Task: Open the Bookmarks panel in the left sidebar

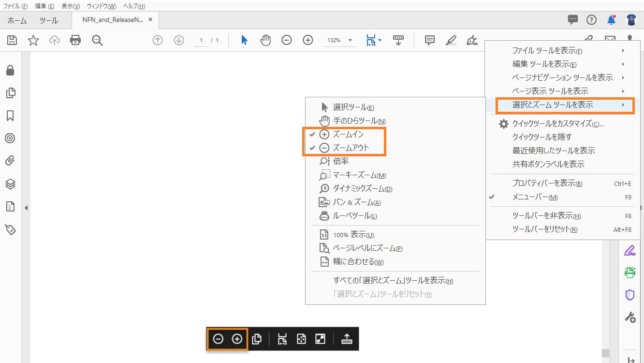Action: tap(11, 116)
